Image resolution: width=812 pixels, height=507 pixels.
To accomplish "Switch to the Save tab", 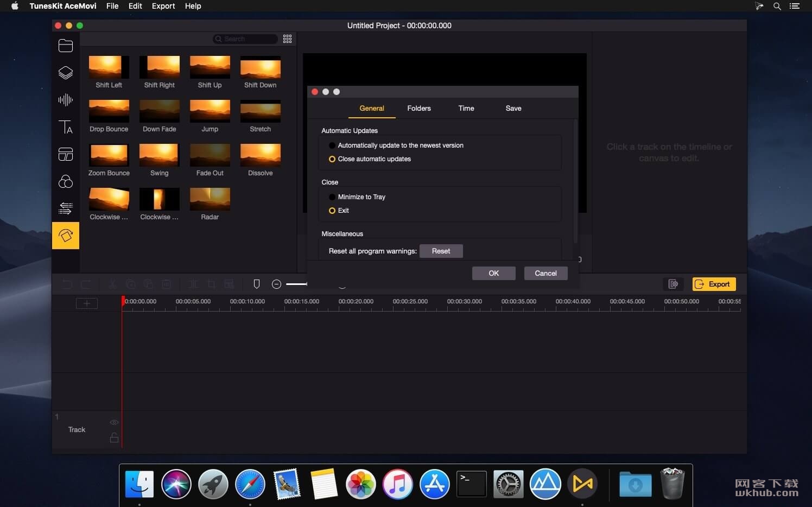I will pos(513,109).
